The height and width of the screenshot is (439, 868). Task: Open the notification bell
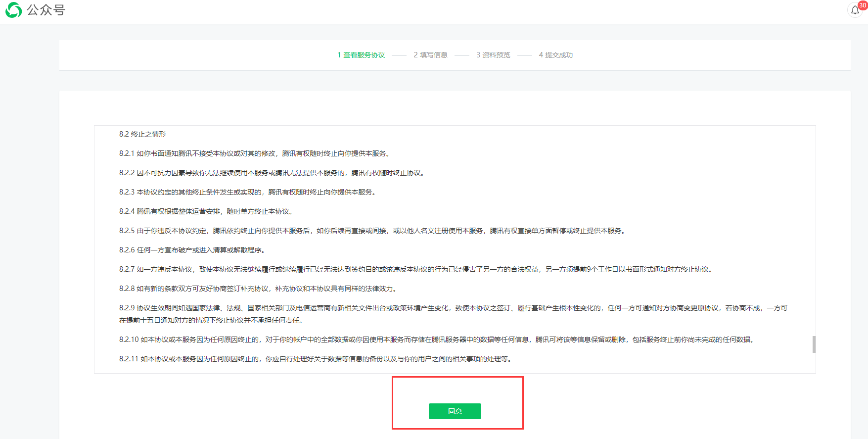855,10
